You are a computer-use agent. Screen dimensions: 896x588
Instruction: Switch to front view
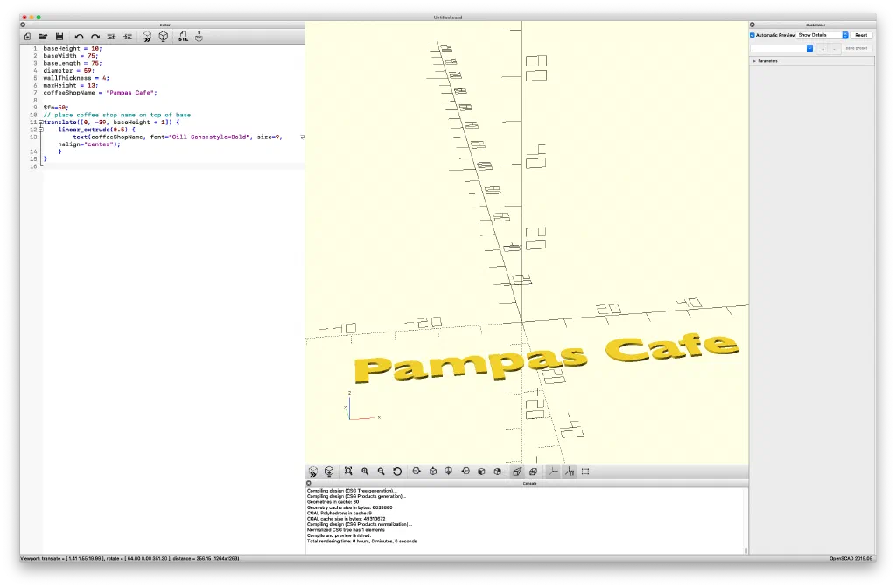481,472
